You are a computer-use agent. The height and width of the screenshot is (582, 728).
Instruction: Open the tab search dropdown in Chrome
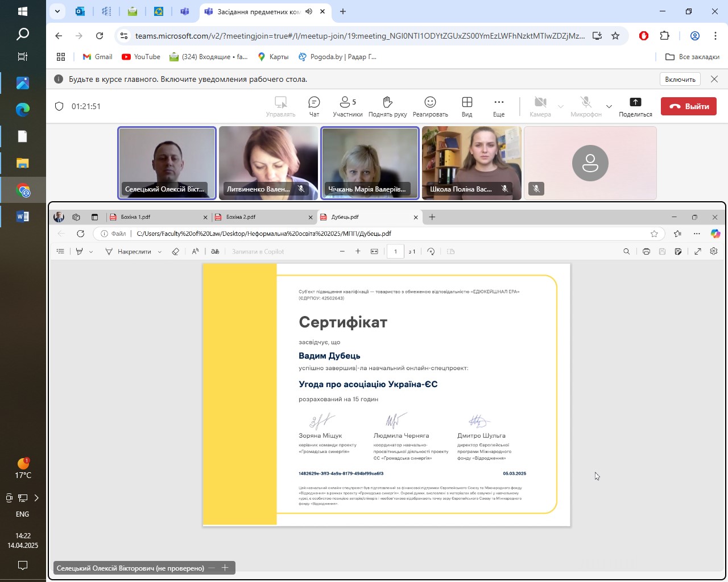(x=57, y=11)
